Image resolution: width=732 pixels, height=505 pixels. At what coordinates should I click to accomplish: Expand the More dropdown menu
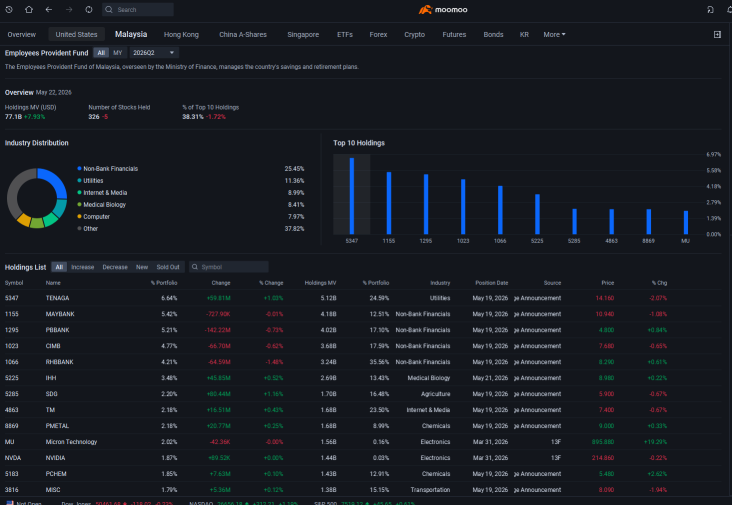click(554, 35)
